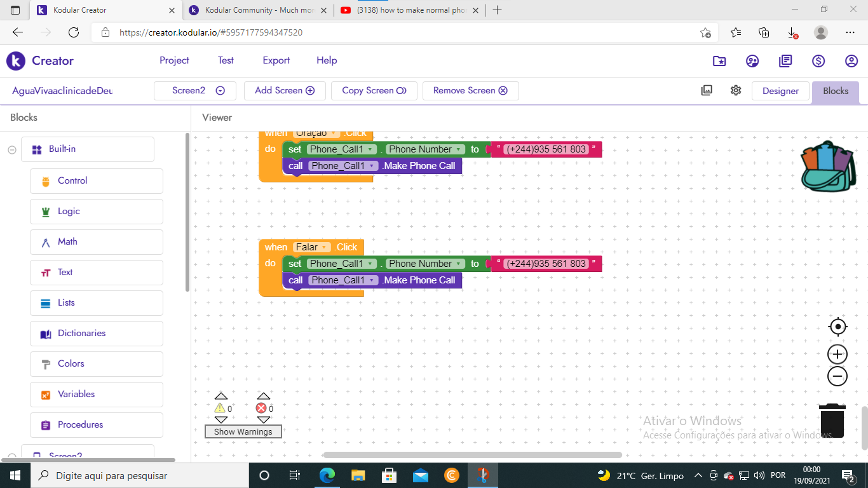Click the Add Screen button
The width and height of the screenshot is (868, 488).
284,91
